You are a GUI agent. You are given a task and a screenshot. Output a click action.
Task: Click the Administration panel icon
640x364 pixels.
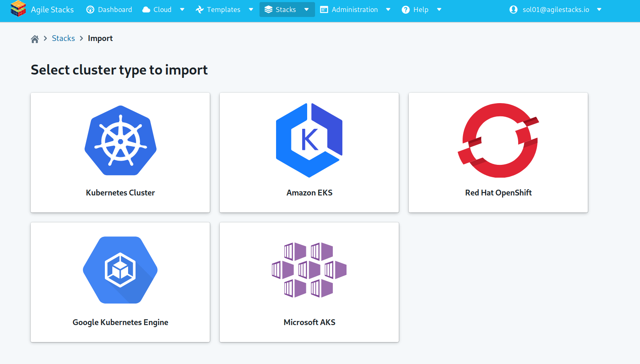pyautogui.click(x=324, y=10)
